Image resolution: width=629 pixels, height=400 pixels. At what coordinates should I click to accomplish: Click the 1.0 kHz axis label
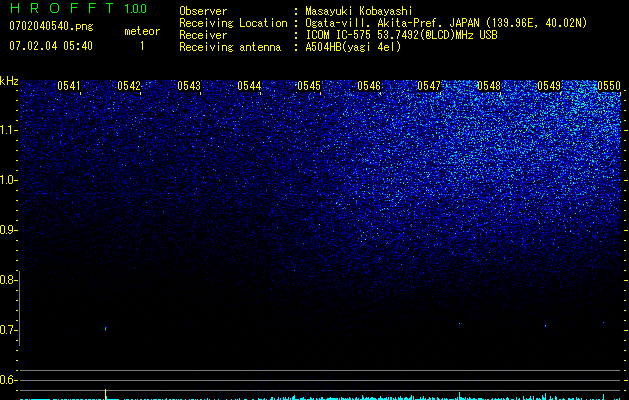pyautogui.click(x=8, y=180)
